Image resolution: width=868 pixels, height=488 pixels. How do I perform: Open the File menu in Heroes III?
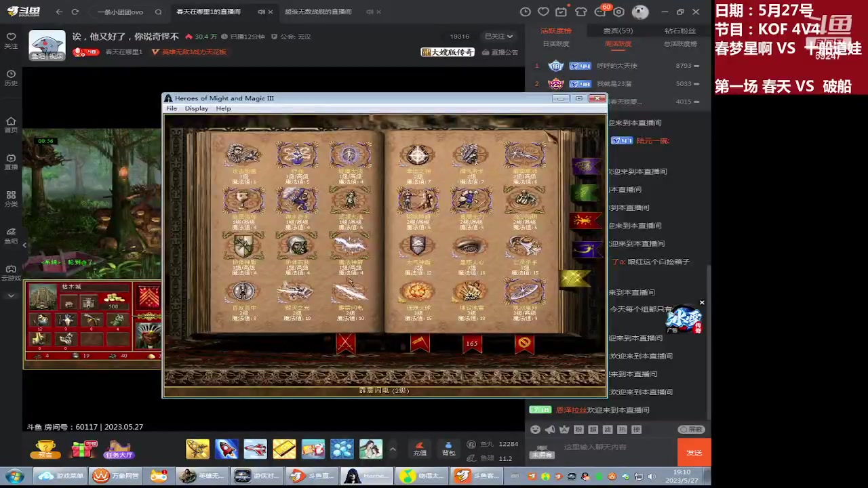click(172, 108)
